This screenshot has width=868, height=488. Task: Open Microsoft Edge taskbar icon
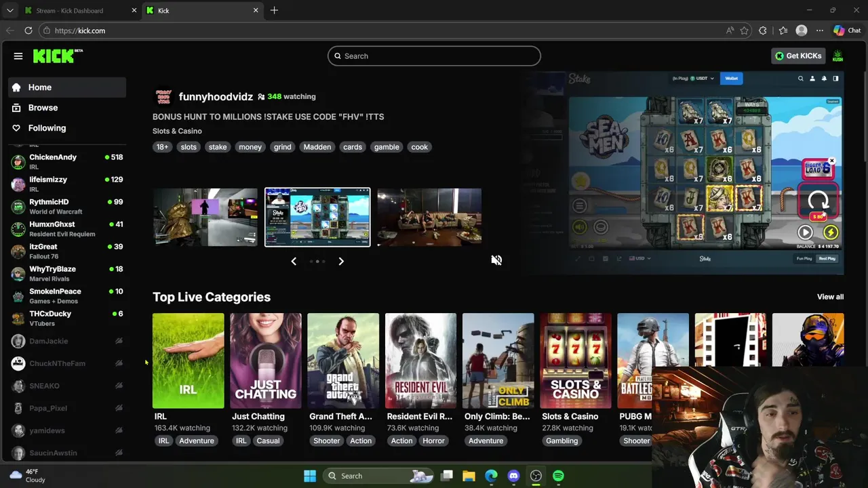[x=491, y=476]
